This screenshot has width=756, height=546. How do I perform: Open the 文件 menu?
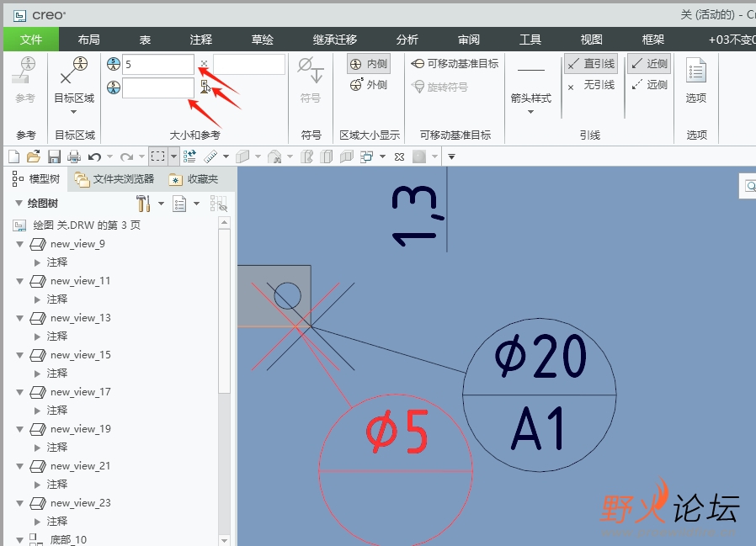31,40
